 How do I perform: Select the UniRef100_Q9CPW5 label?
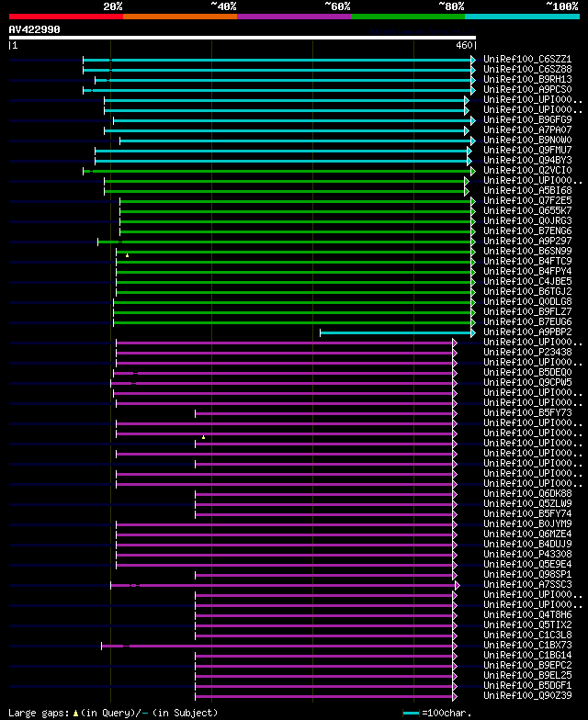pyautogui.click(x=527, y=382)
